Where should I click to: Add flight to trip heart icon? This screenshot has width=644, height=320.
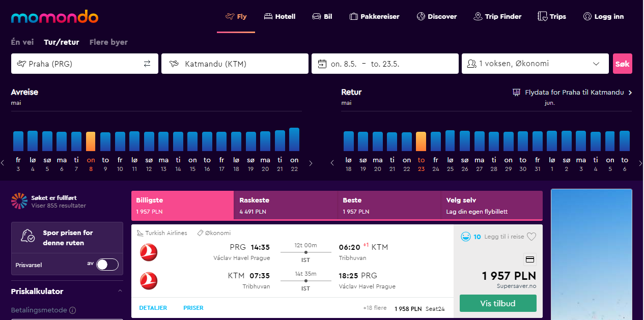point(531,236)
